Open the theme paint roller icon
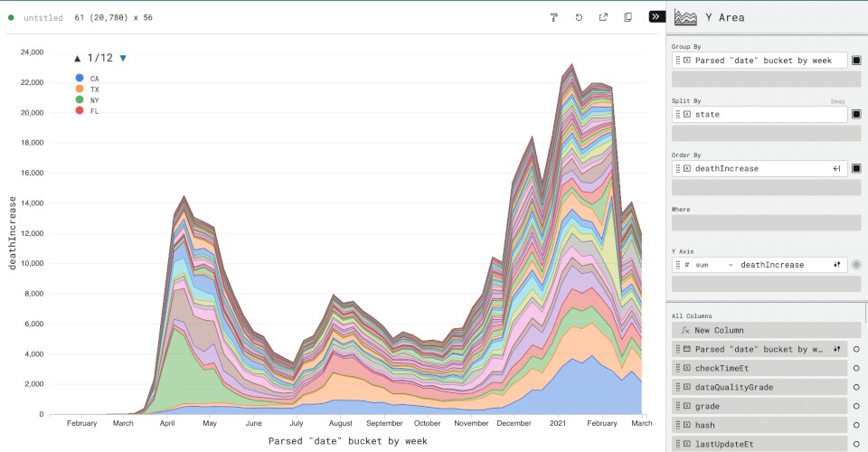 pos(554,17)
